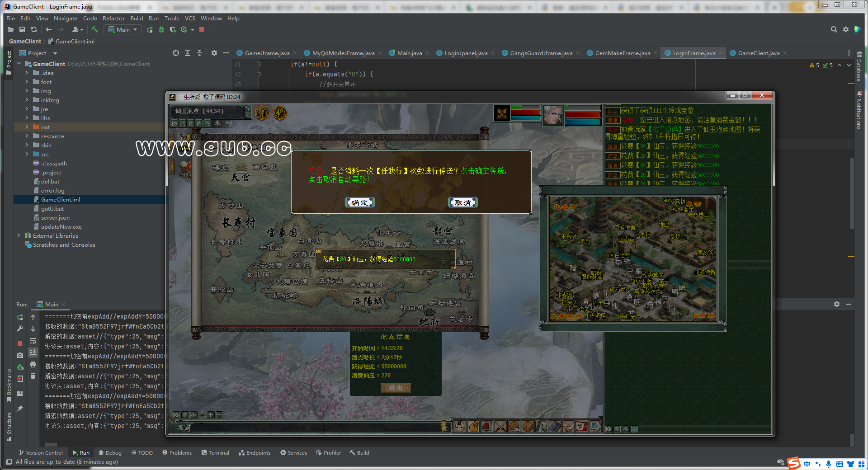Click the wrench settings icon in Run panel
The height and width of the screenshot is (470, 868).
[x=20, y=329]
